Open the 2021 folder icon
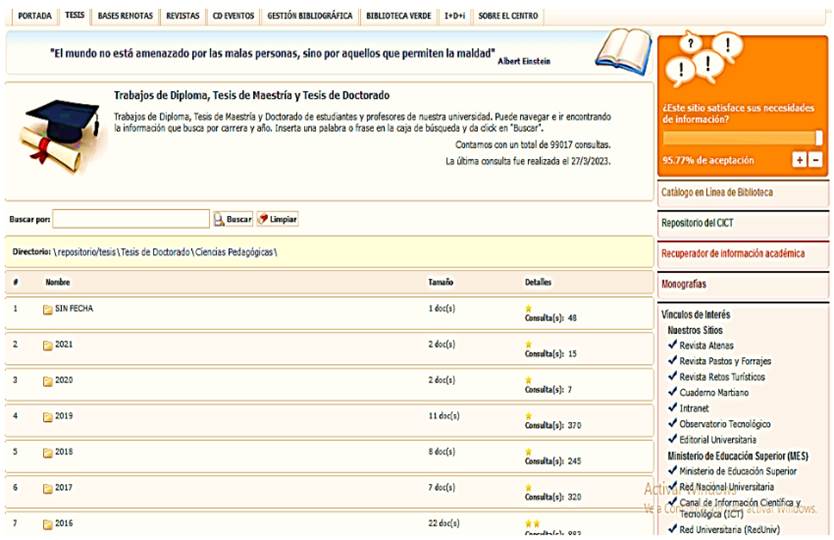834x540 pixels. [x=47, y=345]
